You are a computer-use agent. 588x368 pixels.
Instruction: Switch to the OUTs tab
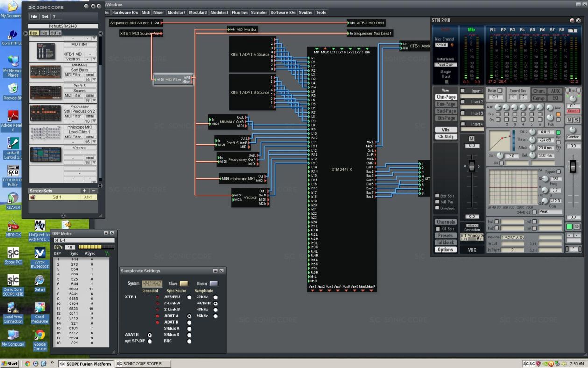pos(56,33)
